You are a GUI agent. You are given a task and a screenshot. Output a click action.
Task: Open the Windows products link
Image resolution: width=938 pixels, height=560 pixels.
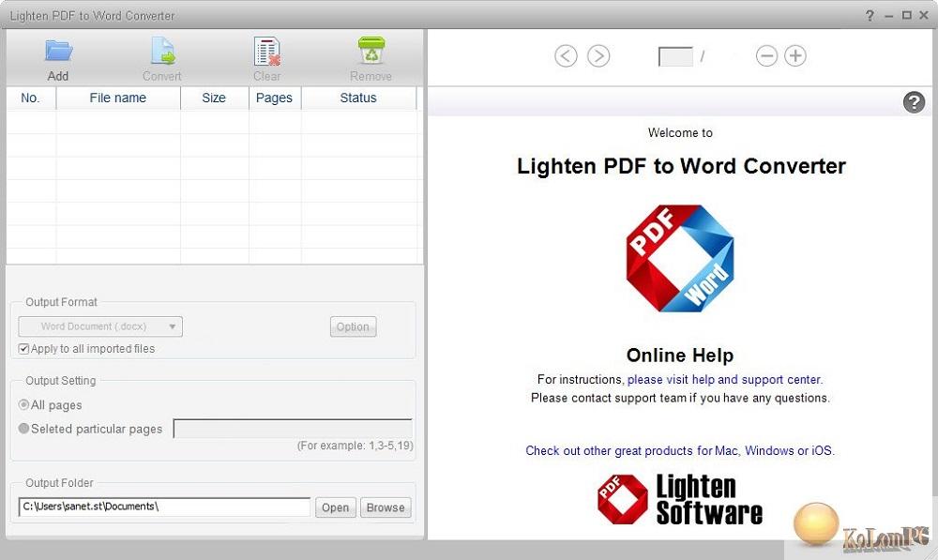point(769,450)
